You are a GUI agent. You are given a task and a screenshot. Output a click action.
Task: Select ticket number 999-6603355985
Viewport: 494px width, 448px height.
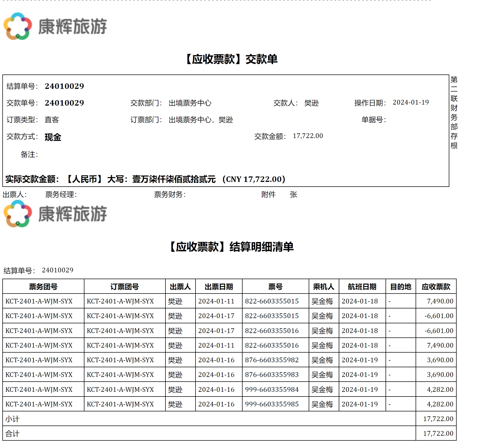tap(272, 404)
